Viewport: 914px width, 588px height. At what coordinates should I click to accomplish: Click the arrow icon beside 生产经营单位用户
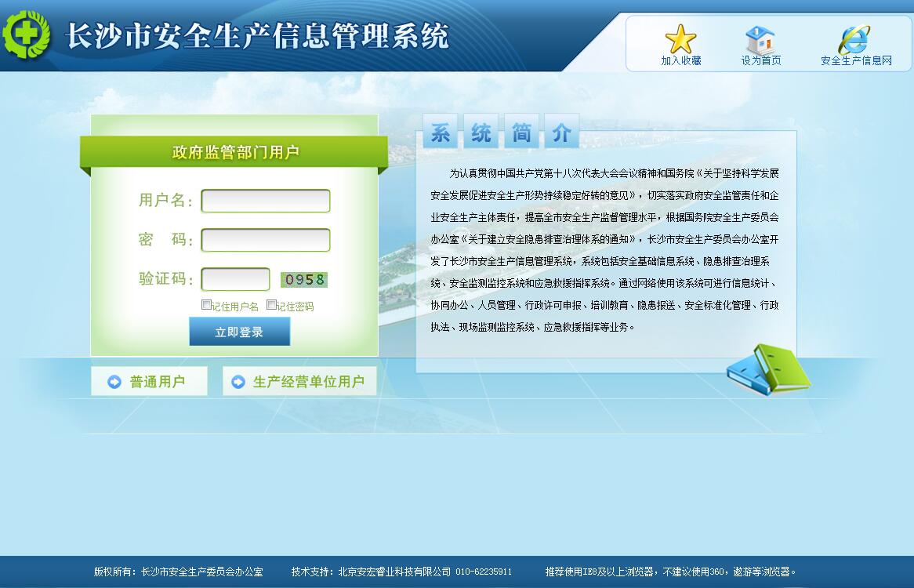[x=238, y=382]
